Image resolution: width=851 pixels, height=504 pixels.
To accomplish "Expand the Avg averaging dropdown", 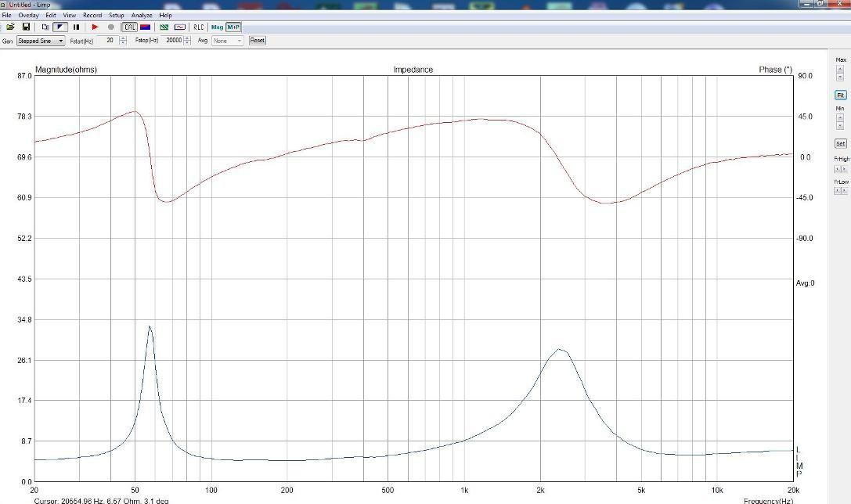I will click(x=227, y=41).
